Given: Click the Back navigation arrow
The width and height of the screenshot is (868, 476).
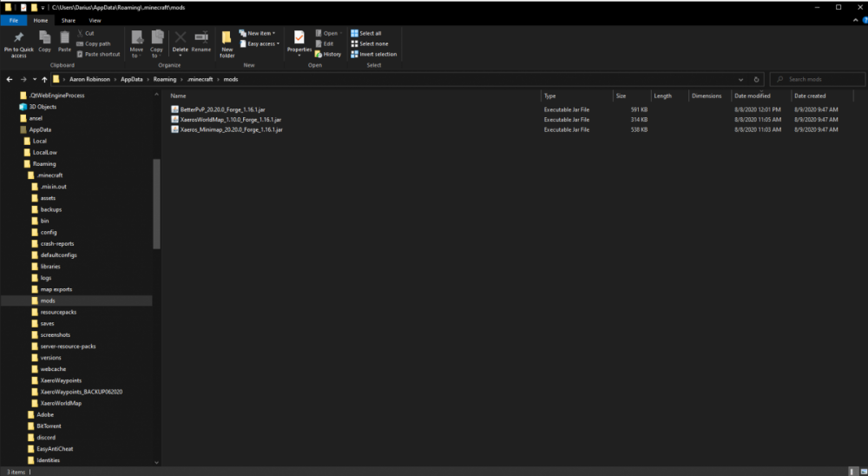Looking at the screenshot, I should click(10, 79).
